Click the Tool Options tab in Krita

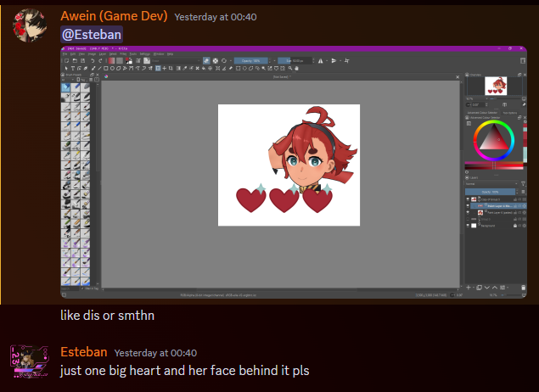click(510, 113)
